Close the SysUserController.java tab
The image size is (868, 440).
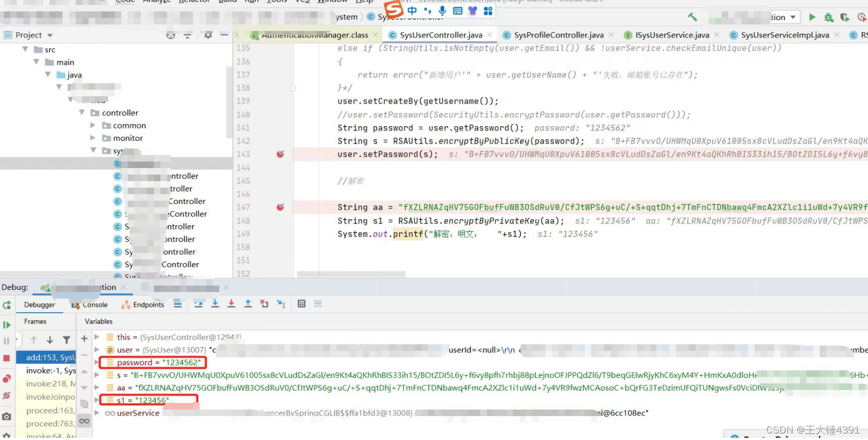pos(489,35)
